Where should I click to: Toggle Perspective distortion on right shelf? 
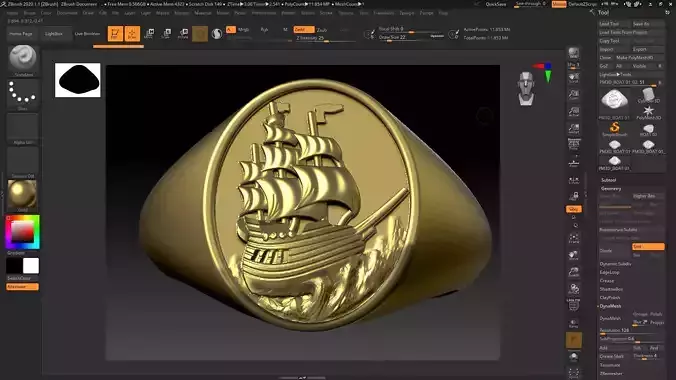pyautogui.click(x=573, y=145)
